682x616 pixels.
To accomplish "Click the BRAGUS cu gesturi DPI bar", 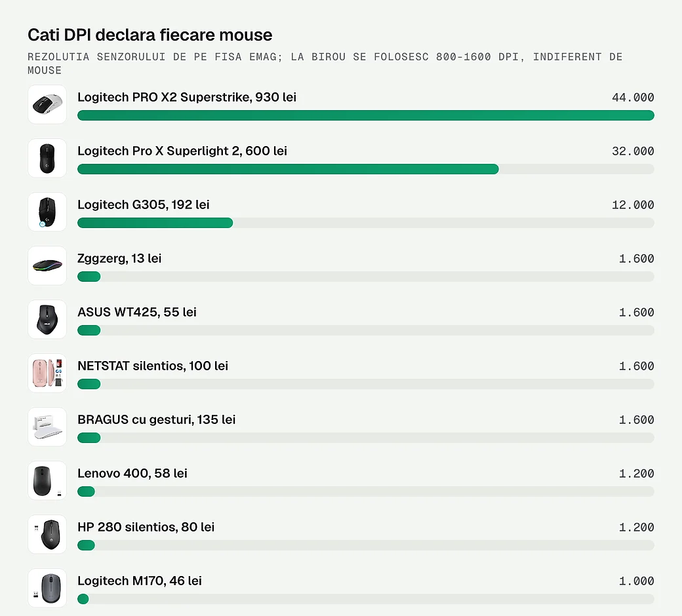I will click(366, 438).
